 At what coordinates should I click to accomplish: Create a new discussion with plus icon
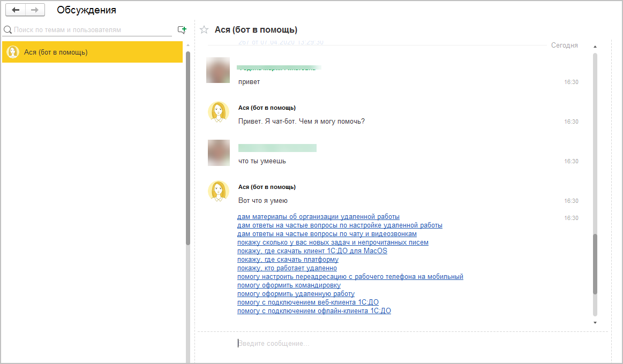click(x=182, y=30)
